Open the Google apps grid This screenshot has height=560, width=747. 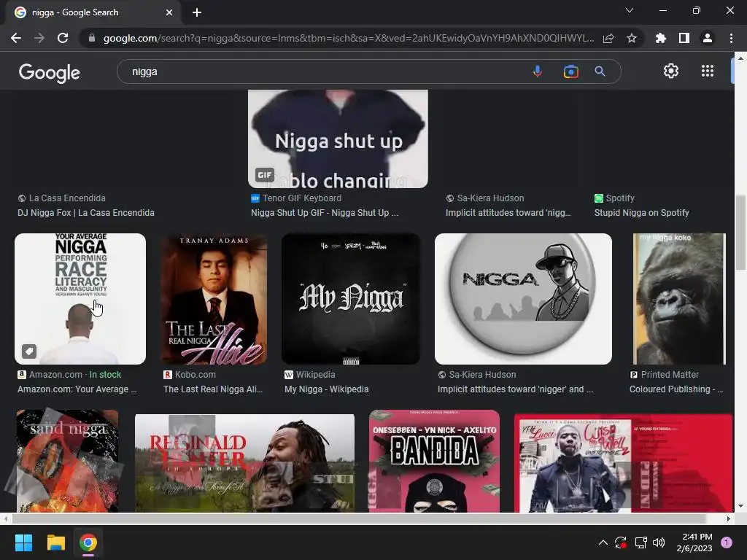(x=708, y=71)
